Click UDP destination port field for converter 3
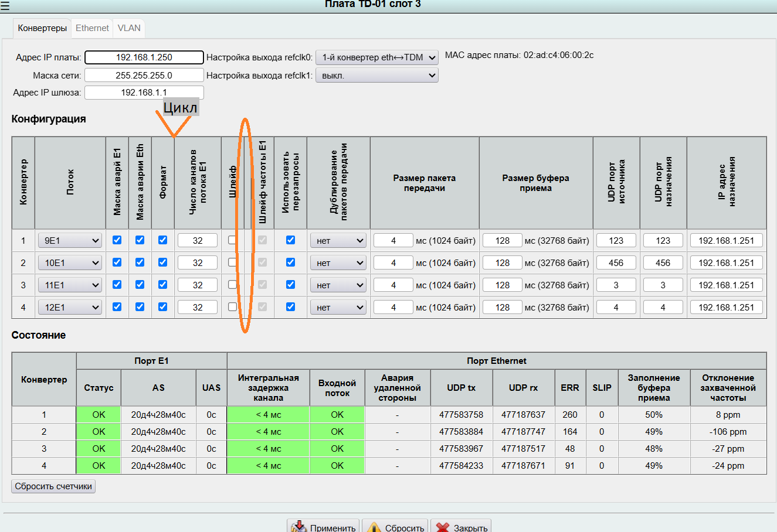777x532 pixels. [663, 285]
